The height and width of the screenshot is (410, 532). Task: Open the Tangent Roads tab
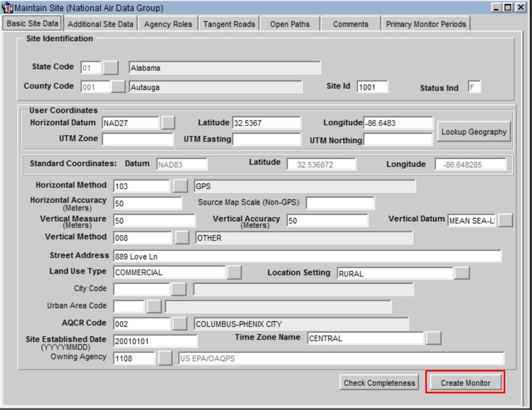click(229, 24)
